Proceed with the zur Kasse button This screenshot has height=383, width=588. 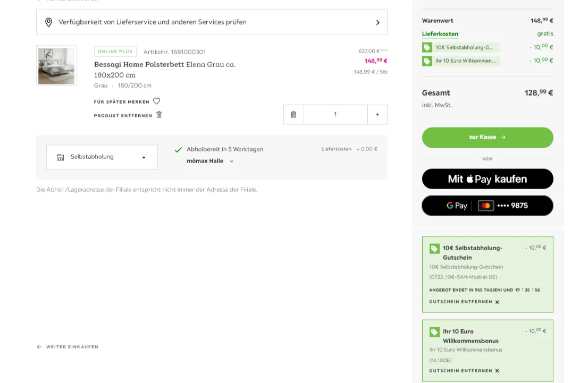(x=488, y=138)
